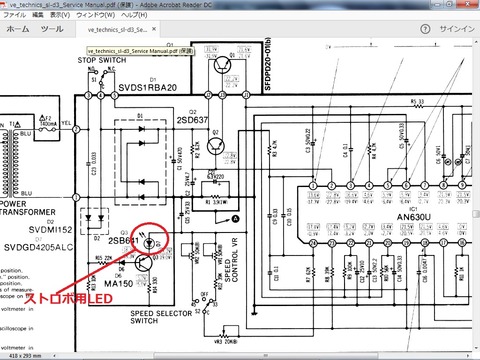Click the SVDGD4205ALC part label
The height and width of the screenshot is (360, 480).
point(38,248)
